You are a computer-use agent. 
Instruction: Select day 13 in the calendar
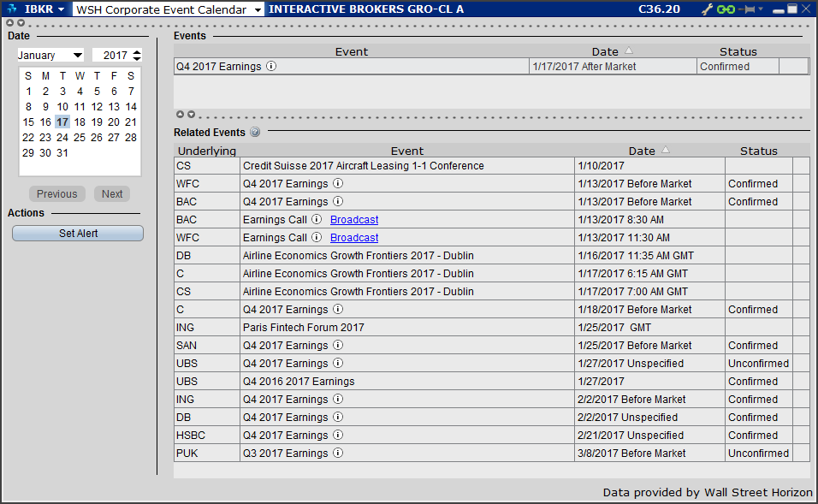pyautogui.click(x=114, y=106)
